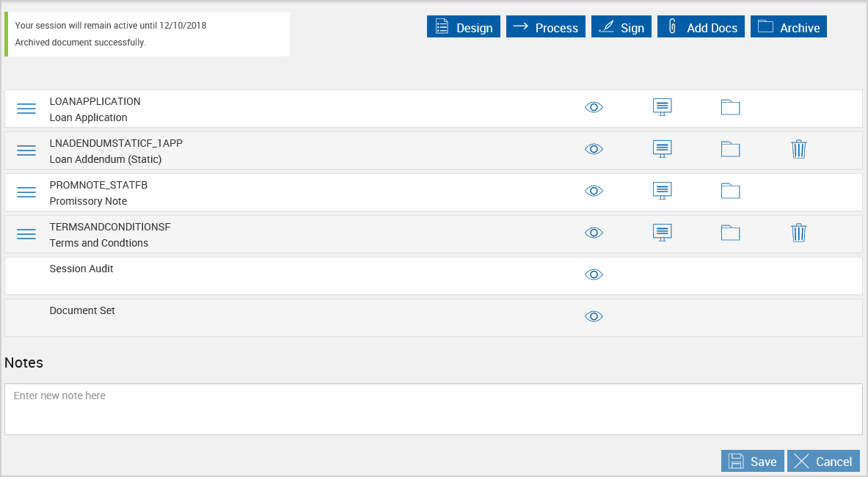Preview Loan Addendum (Static) with eye icon
Viewport: 868px width, 477px height.
594,150
